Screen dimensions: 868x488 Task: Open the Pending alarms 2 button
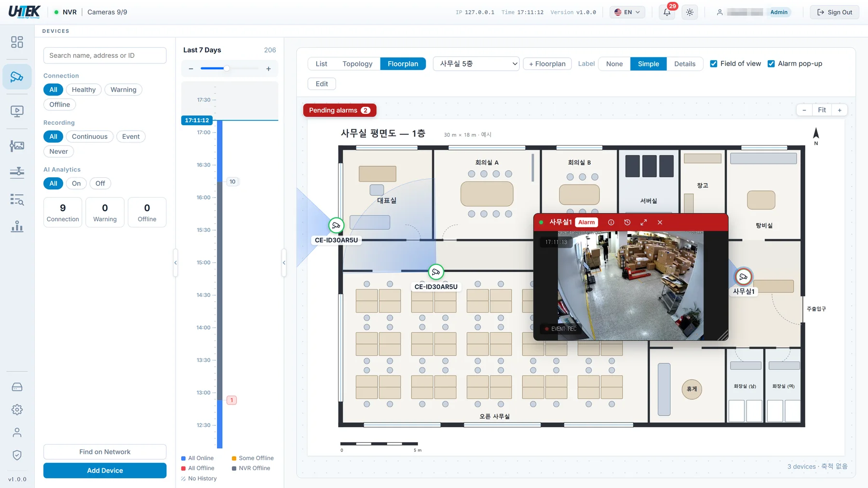click(339, 110)
